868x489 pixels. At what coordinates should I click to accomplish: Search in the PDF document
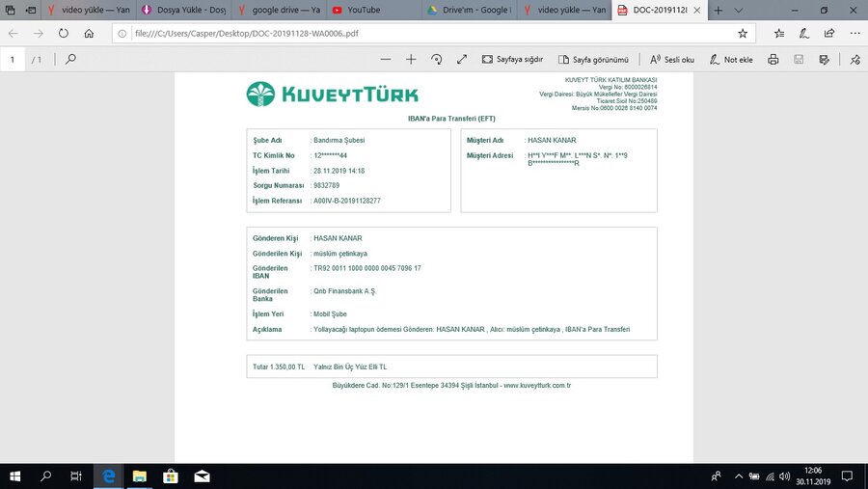point(70,59)
